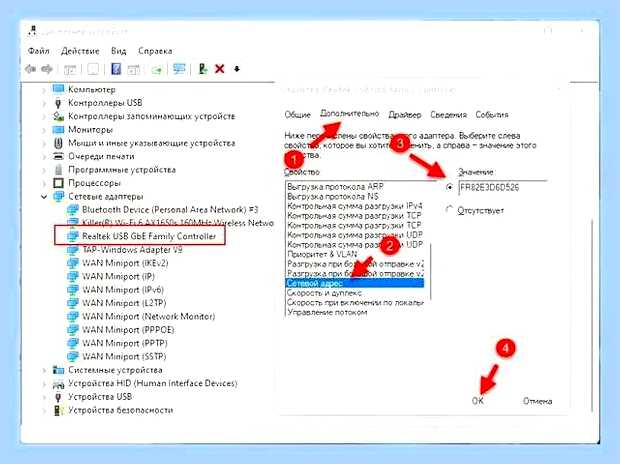This screenshot has height=464, width=620.
Task: Click the WAN Miniport (SSTP) adapter icon
Action: tap(72, 356)
